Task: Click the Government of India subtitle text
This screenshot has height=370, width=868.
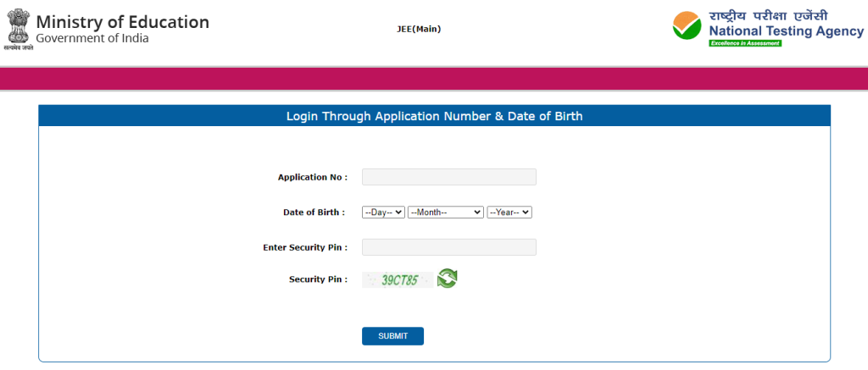Action: [x=92, y=39]
